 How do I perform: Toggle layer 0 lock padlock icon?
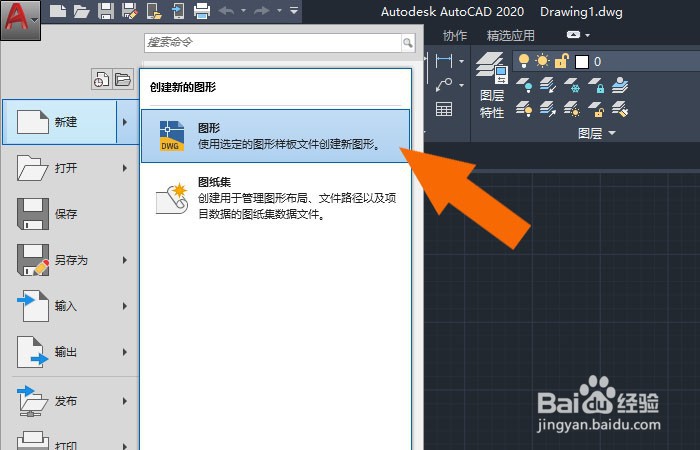click(562, 61)
